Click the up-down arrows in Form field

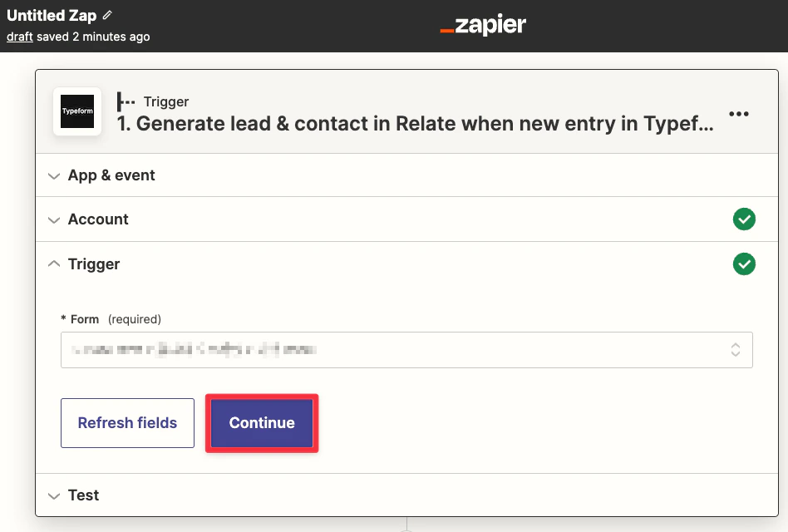coord(736,350)
